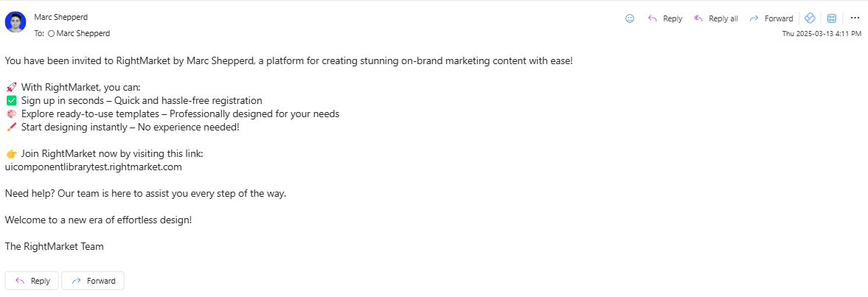Image resolution: width=868 pixels, height=297 pixels.
Task: Expand the More actions ellipsis menu
Action: point(855,18)
